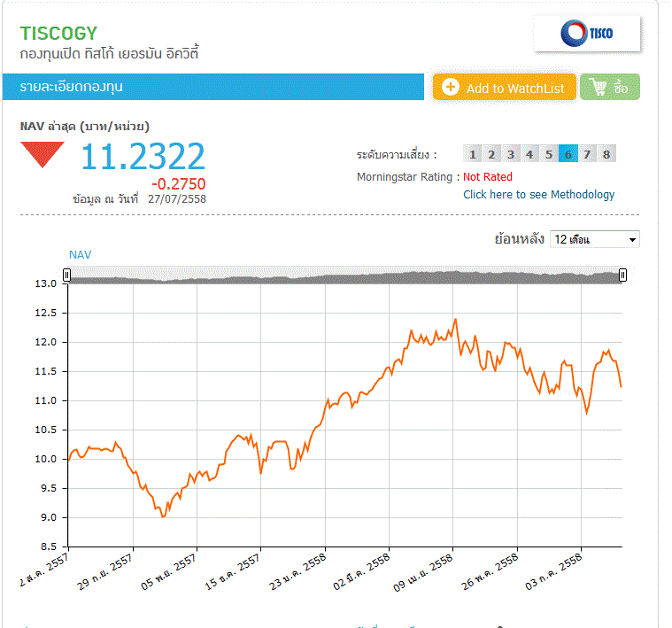Click the green buy button
672x628 pixels.
(610, 87)
